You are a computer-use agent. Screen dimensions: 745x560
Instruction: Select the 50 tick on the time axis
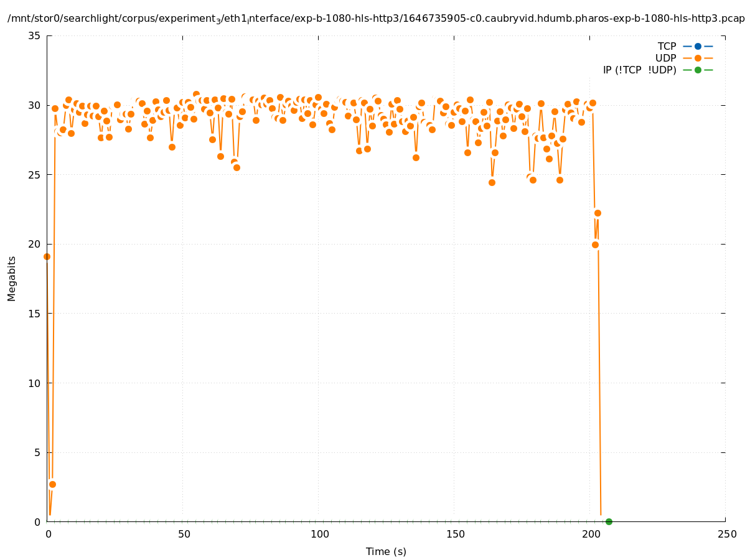click(x=184, y=534)
